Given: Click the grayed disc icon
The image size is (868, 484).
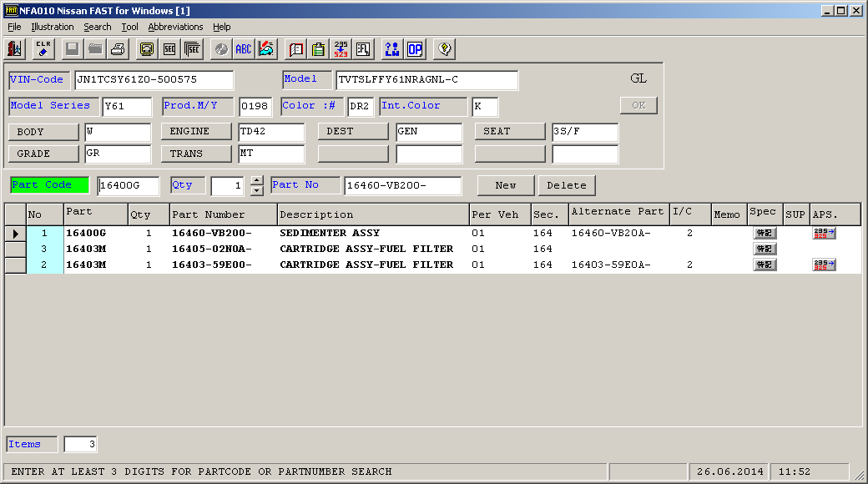Looking at the screenshot, I should pyautogui.click(x=221, y=49).
